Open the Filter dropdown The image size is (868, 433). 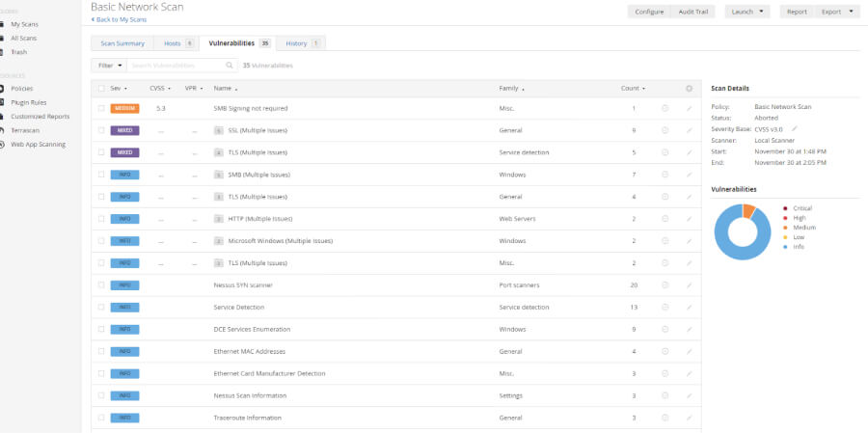(109, 66)
